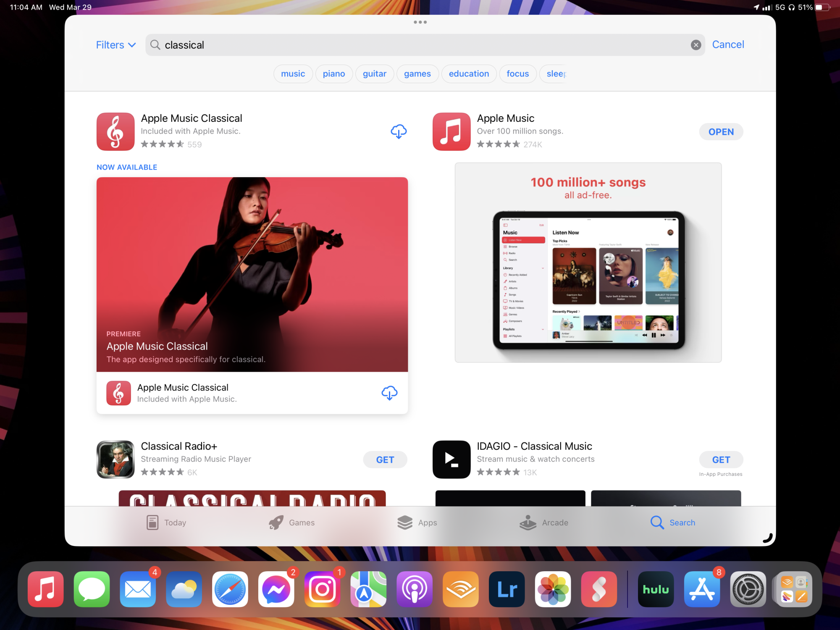
Task: Open Safari in the dock
Action: (230, 589)
